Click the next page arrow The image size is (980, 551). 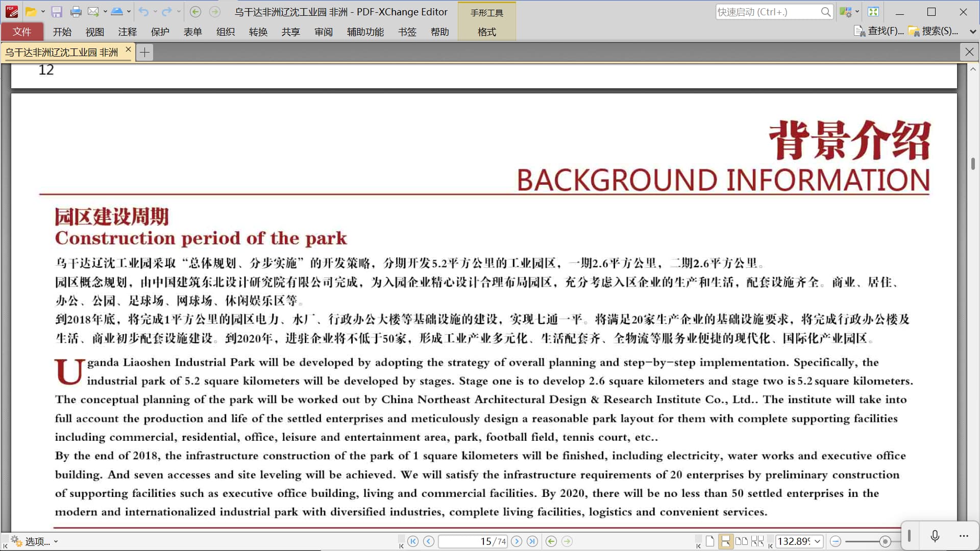pos(517,541)
